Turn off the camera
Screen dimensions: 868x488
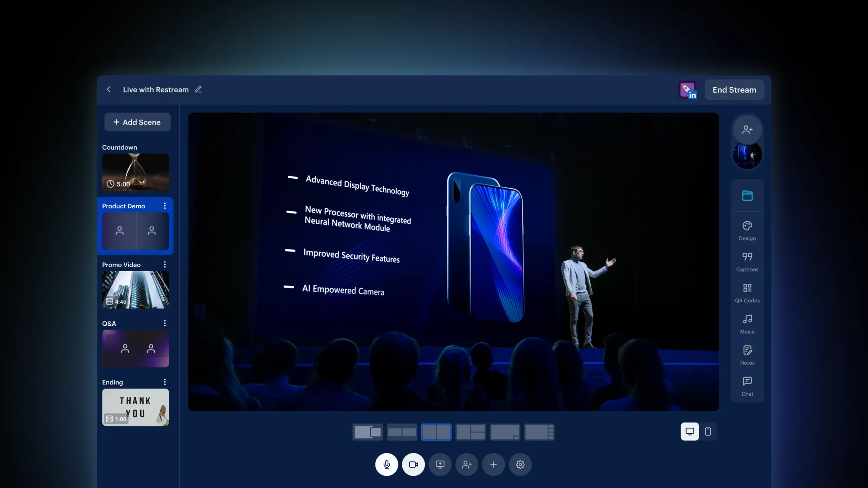pyautogui.click(x=413, y=465)
